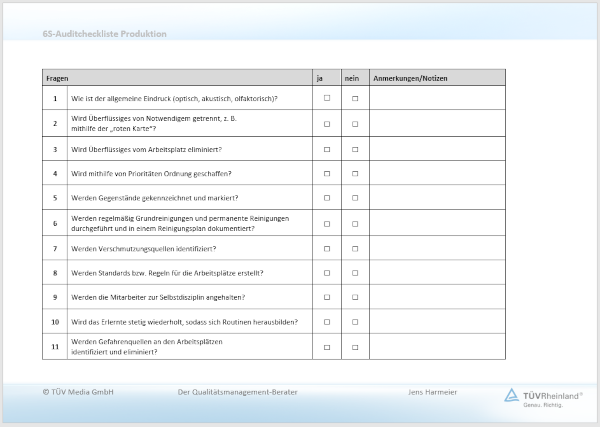Check 'nein' for question 11 Gefahrenquellen
Viewport: 600px width, 427px height.
coord(355,347)
